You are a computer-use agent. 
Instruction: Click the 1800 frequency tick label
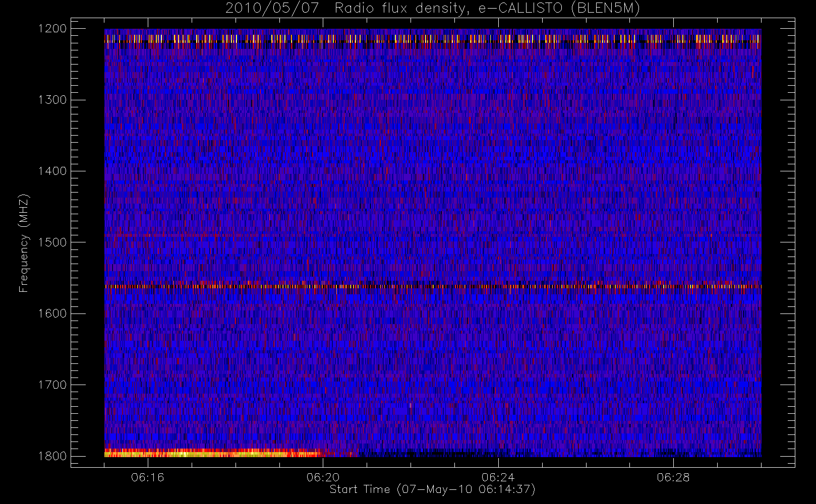pos(52,456)
